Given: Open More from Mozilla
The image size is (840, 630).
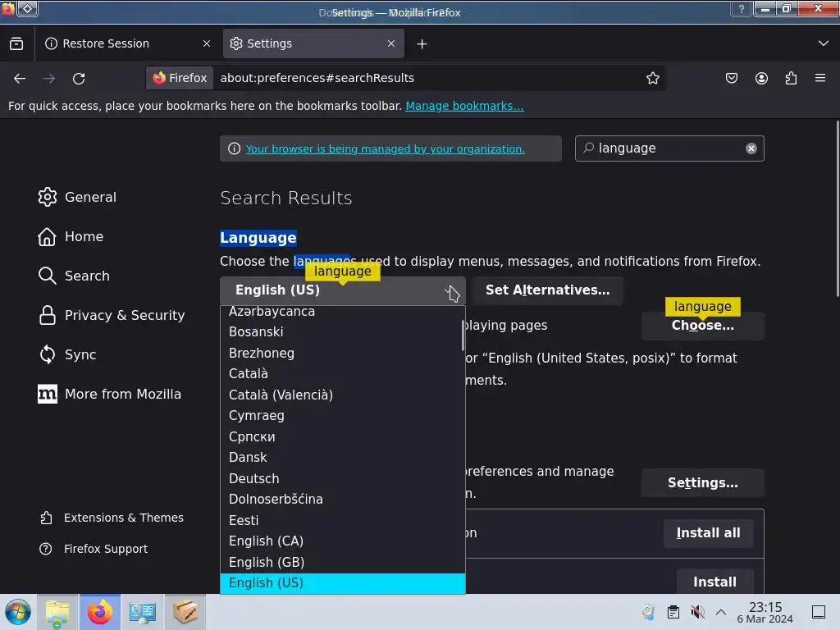Looking at the screenshot, I should [x=109, y=395].
